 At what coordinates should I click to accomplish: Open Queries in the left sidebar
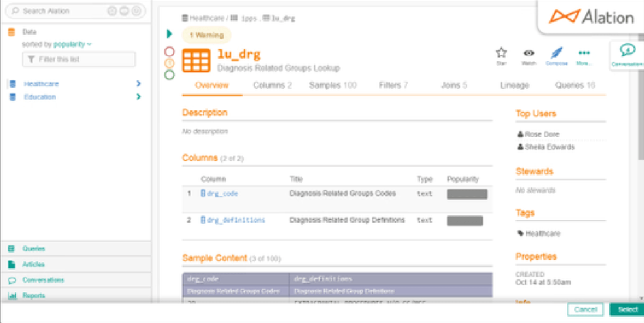pyautogui.click(x=34, y=249)
